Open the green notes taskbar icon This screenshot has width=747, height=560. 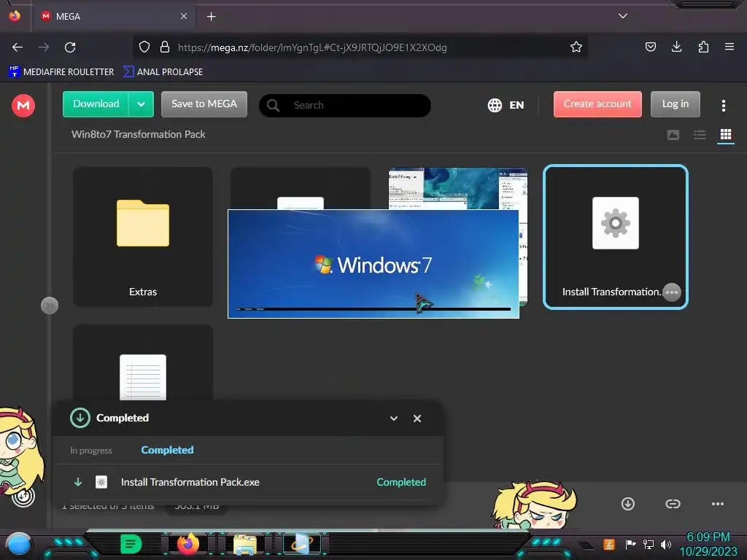click(131, 544)
